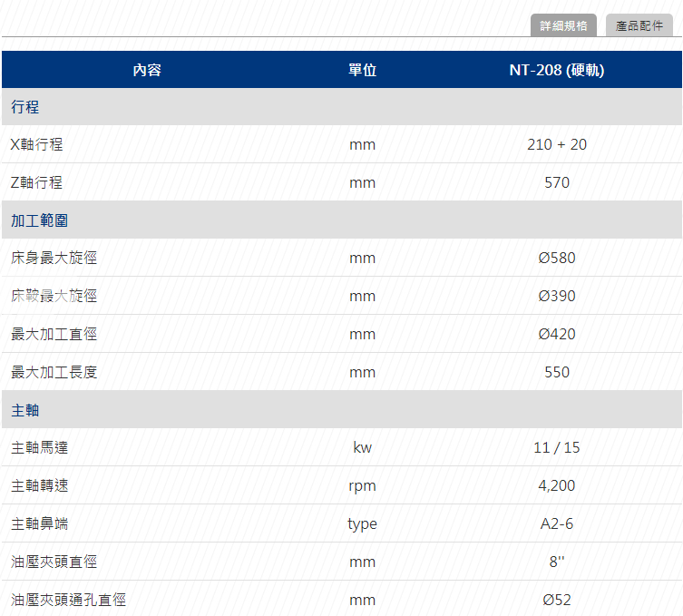Select the 床身最大旋徑 row label
Screen dimensions: 683x616
54,258
